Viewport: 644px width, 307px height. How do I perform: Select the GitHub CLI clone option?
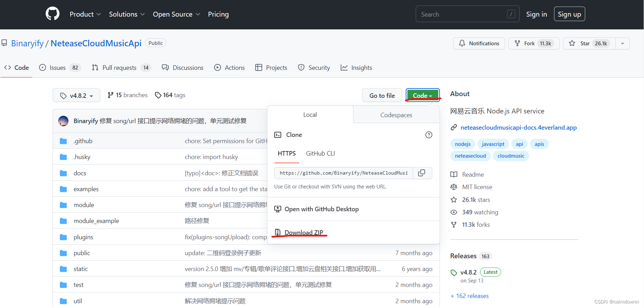(x=321, y=153)
